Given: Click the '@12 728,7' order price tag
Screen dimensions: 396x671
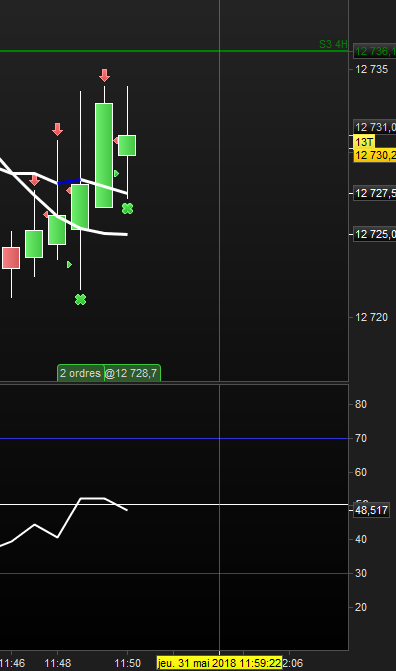Looking at the screenshot, I should coord(132,373).
